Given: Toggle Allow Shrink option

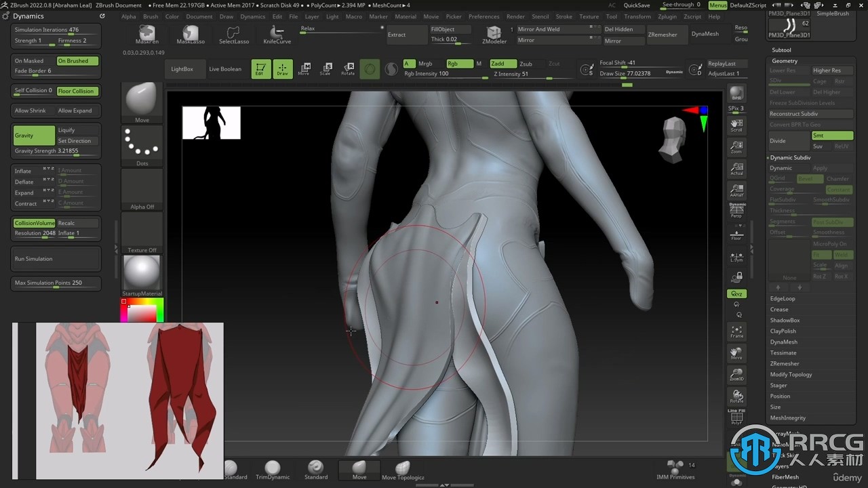Looking at the screenshot, I should click(34, 110).
